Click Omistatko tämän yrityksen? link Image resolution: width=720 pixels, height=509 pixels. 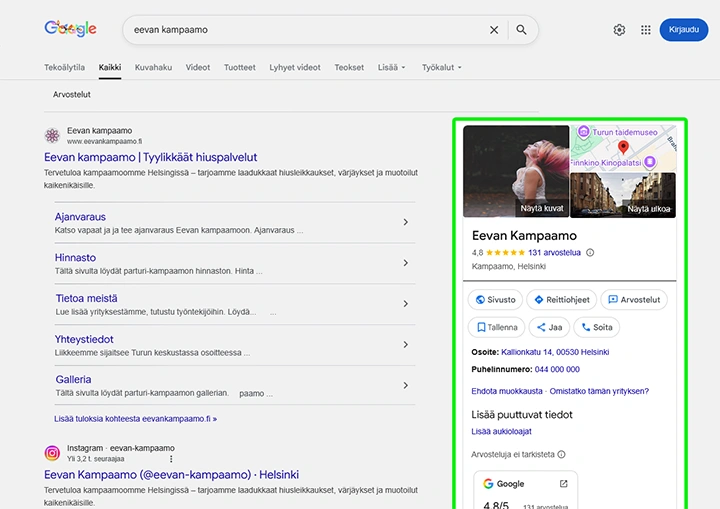(599, 391)
